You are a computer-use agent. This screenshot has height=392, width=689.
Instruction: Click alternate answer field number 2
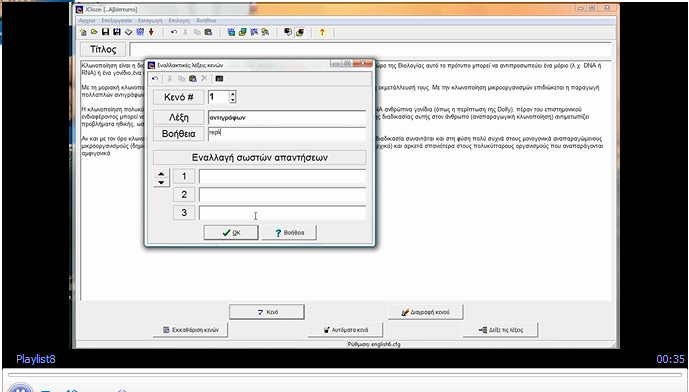tap(282, 194)
